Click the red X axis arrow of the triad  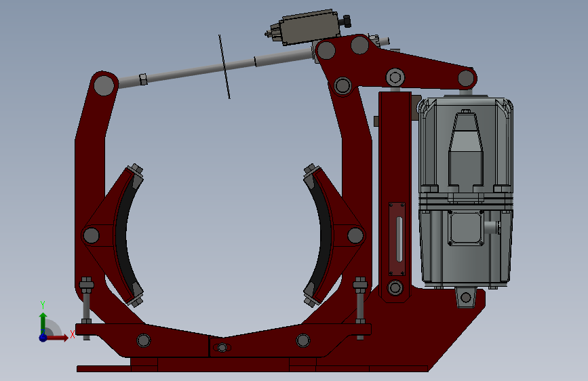tap(56, 338)
